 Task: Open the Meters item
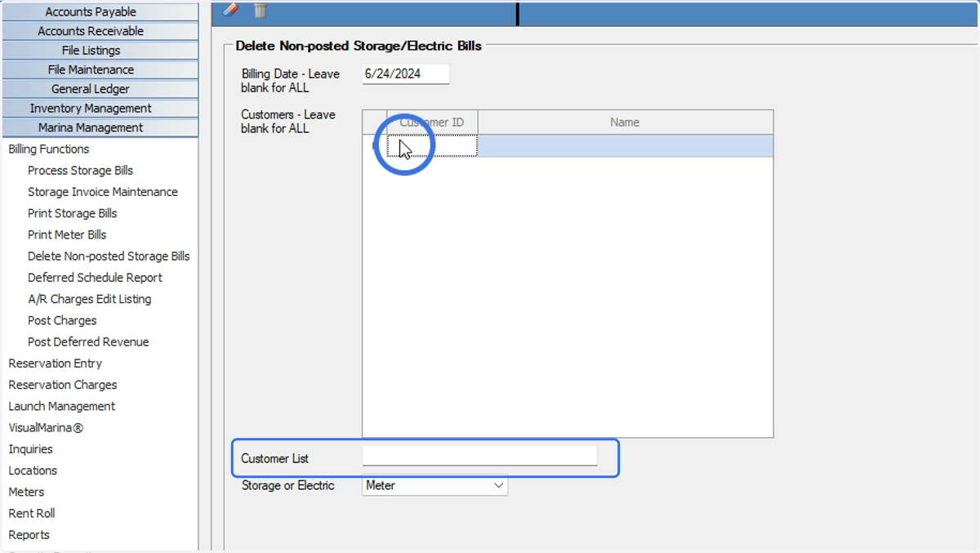coord(26,492)
